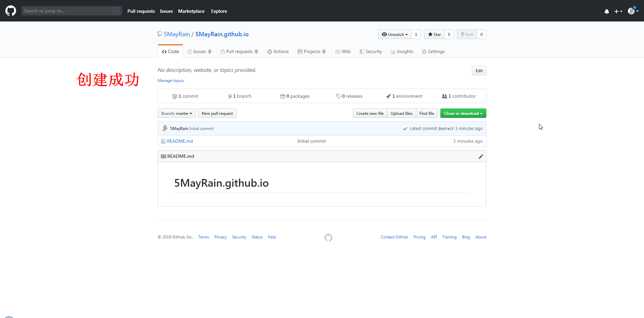
Task: Open the plus create-new menu
Action: click(x=618, y=11)
